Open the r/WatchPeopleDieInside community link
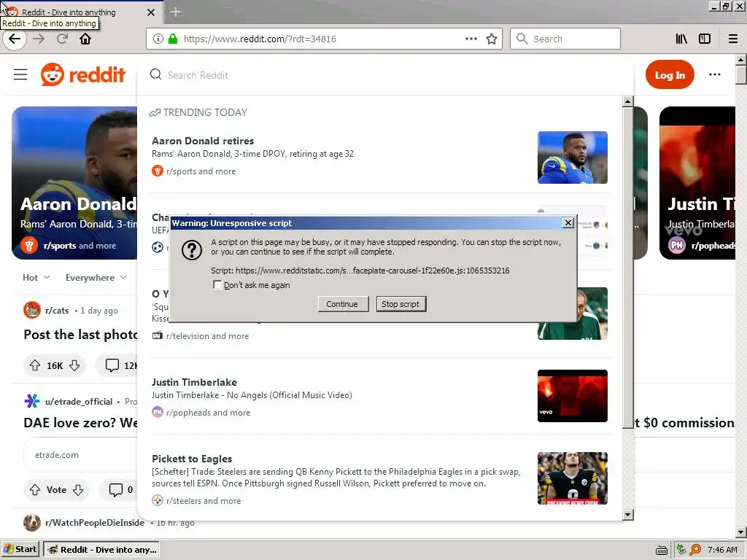 click(95, 523)
